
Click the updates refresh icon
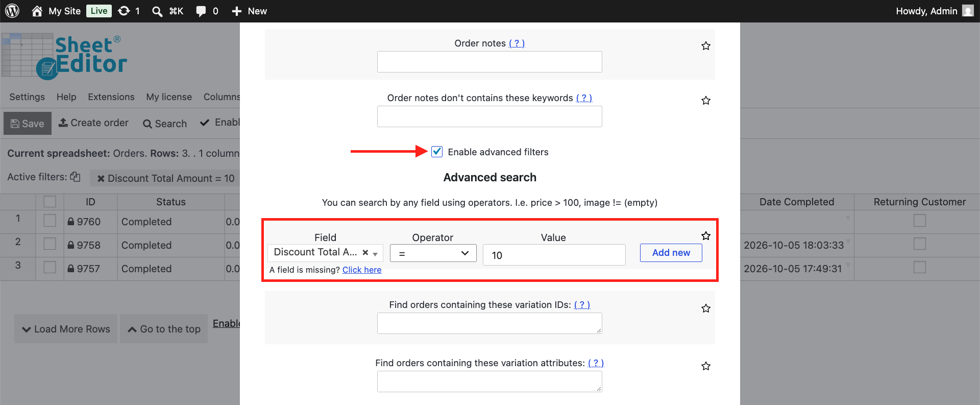pos(124,11)
